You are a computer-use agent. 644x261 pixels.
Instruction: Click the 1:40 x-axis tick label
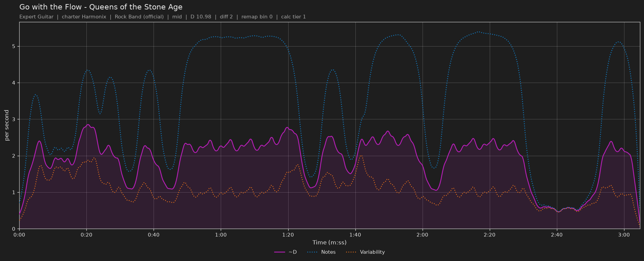(x=355, y=235)
